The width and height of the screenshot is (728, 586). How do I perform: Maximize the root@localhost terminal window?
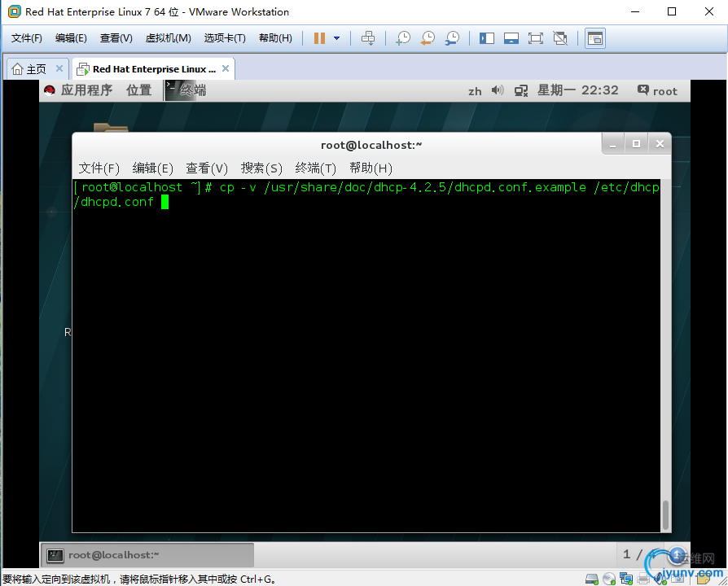[636, 144]
